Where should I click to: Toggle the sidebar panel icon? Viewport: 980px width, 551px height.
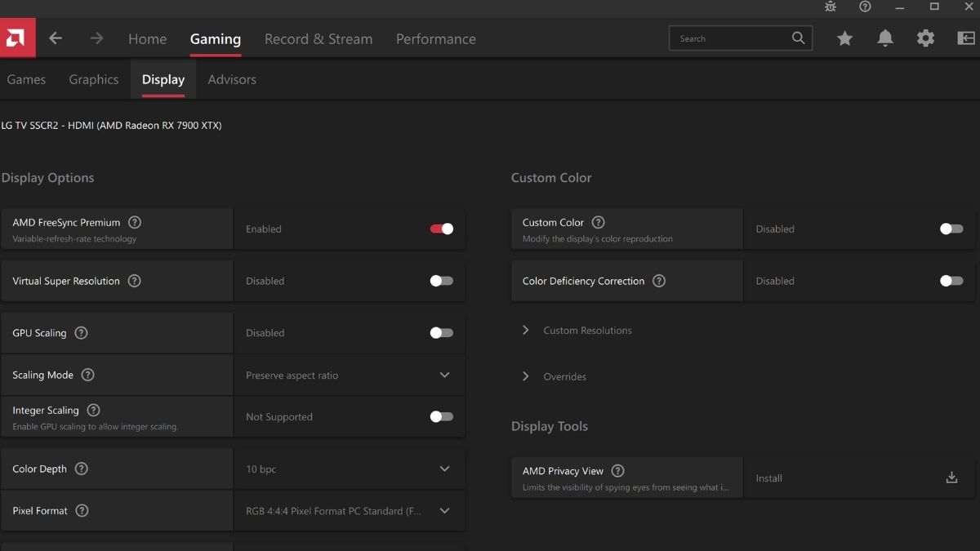(966, 38)
